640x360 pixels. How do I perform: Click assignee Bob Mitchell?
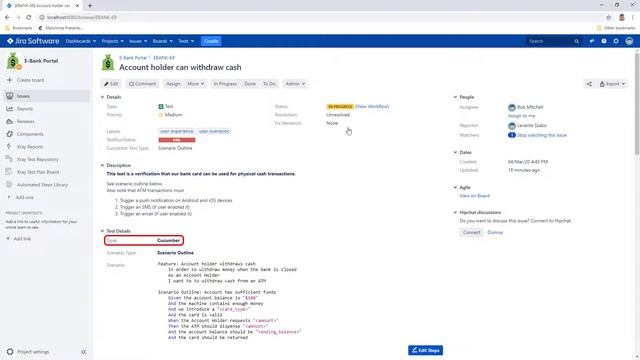[x=530, y=107]
